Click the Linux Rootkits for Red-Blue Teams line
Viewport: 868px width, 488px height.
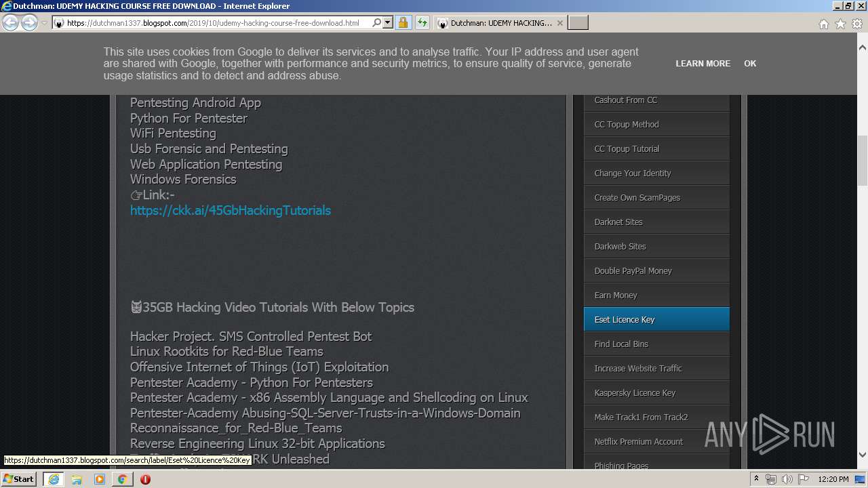(x=226, y=352)
